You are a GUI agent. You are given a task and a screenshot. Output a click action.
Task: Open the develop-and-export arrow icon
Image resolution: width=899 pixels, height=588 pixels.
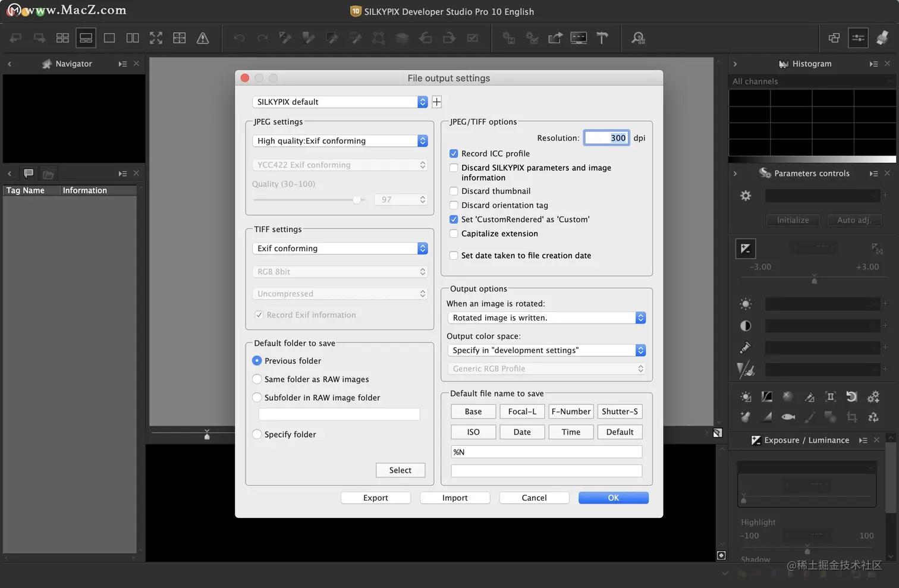[x=555, y=38]
